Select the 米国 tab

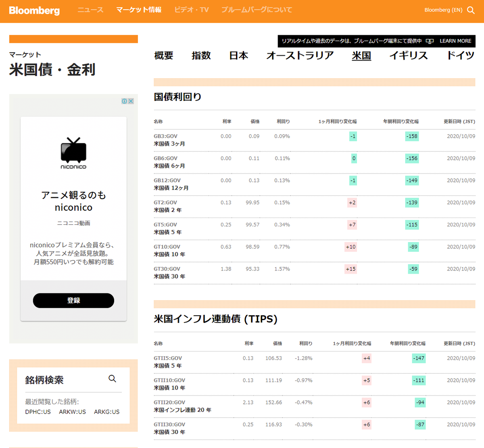coord(361,56)
